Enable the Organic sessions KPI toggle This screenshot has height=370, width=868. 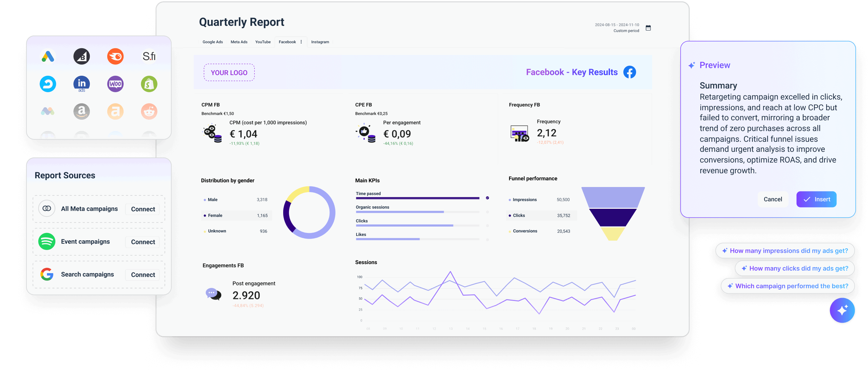pos(487,212)
